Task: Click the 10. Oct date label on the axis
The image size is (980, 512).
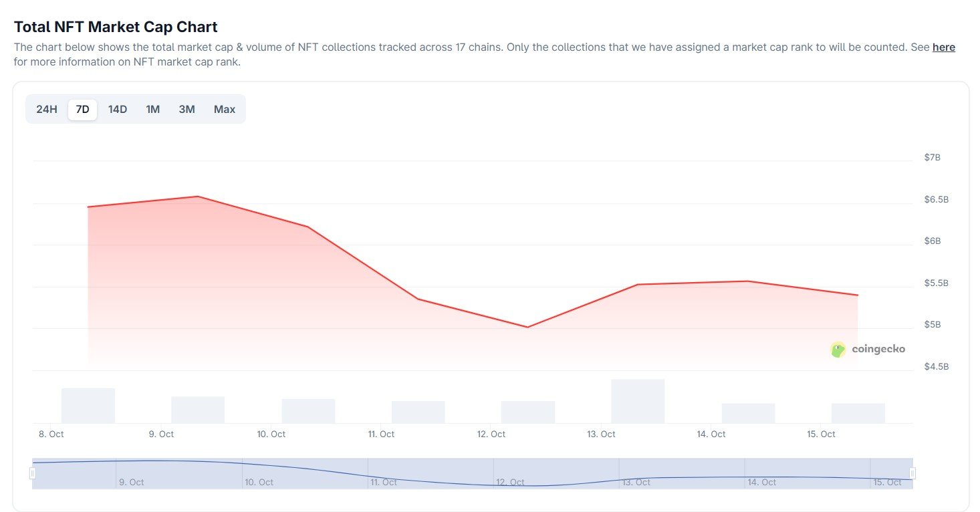Action: [270, 434]
